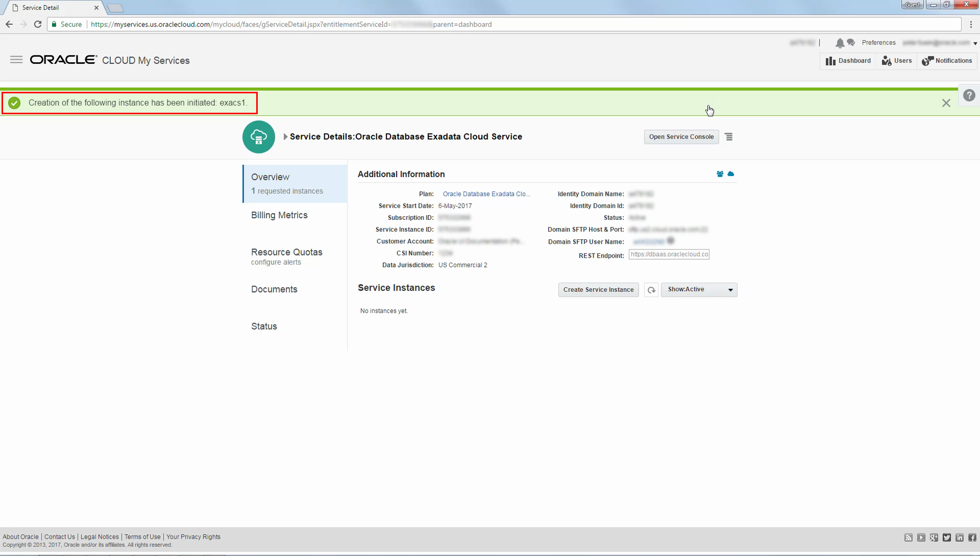
Task: Open the Legal Notices footer link
Action: tap(100, 537)
